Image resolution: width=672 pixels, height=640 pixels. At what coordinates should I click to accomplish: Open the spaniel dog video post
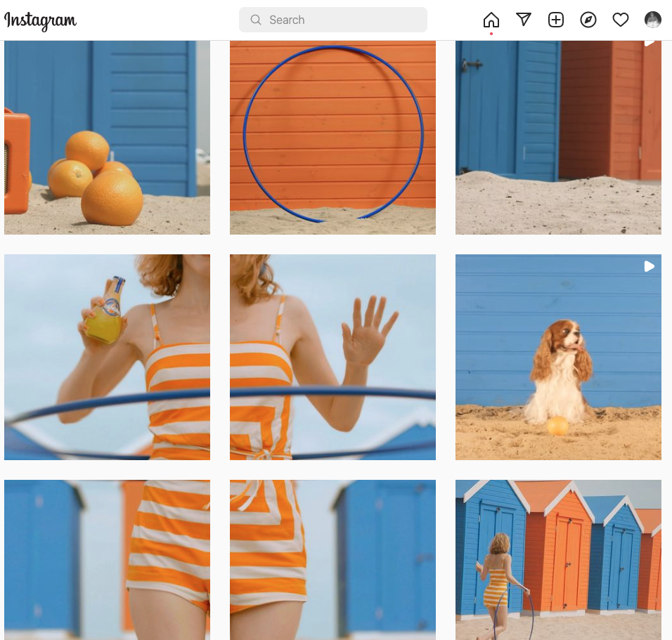[558, 358]
